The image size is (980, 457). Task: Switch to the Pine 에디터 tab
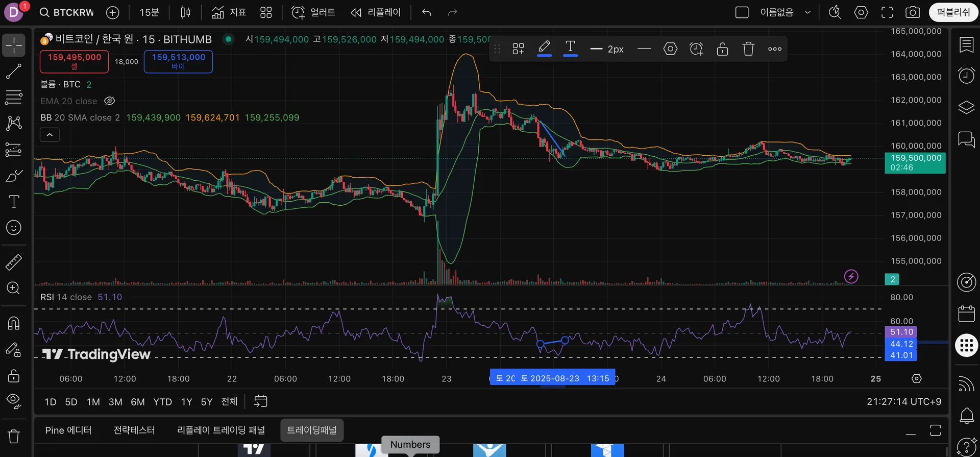click(x=68, y=430)
